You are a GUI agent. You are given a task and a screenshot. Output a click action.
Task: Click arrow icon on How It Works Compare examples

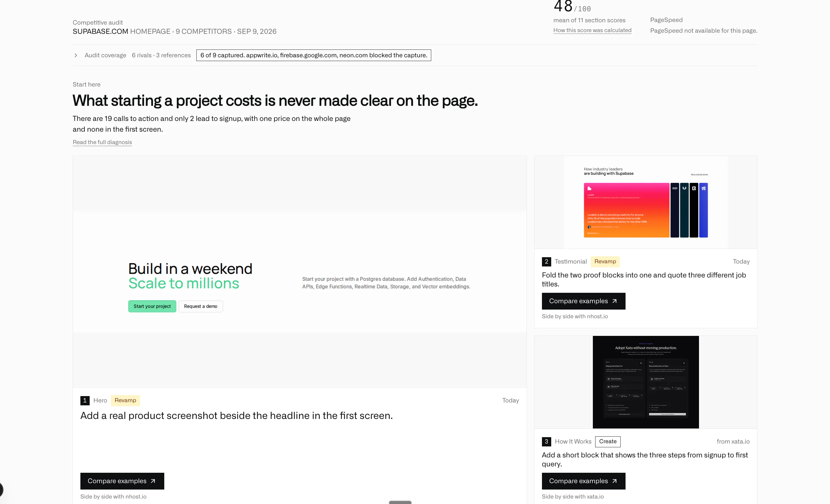(615, 481)
